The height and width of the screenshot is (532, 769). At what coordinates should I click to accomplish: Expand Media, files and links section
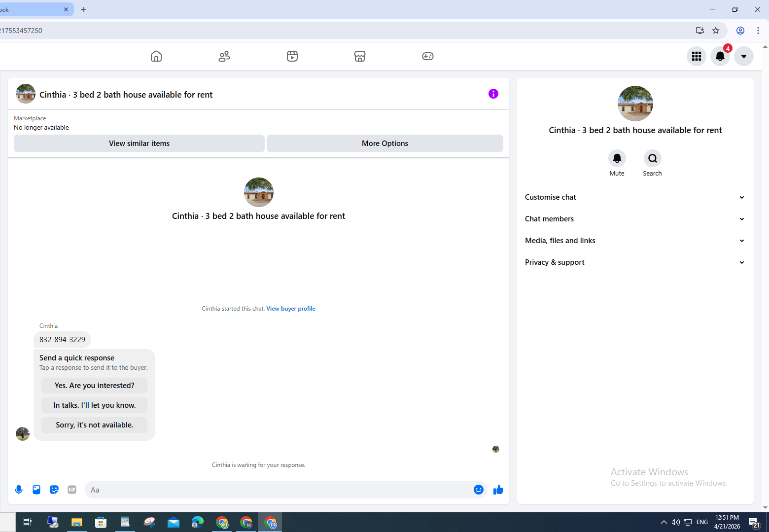tap(635, 241)
